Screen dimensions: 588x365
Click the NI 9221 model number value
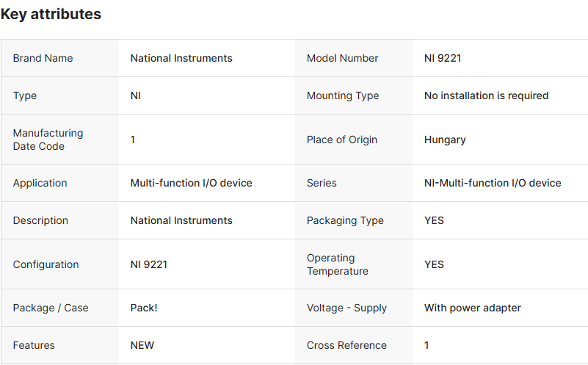tap(443, 58)
